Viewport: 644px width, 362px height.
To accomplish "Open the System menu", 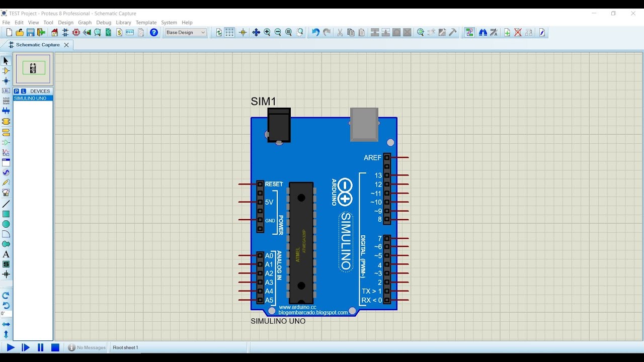I will [169, 23].
